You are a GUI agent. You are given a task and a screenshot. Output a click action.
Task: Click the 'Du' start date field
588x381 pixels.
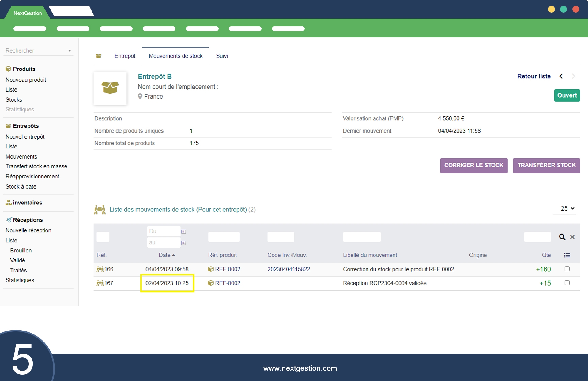(x=164, y=231)
